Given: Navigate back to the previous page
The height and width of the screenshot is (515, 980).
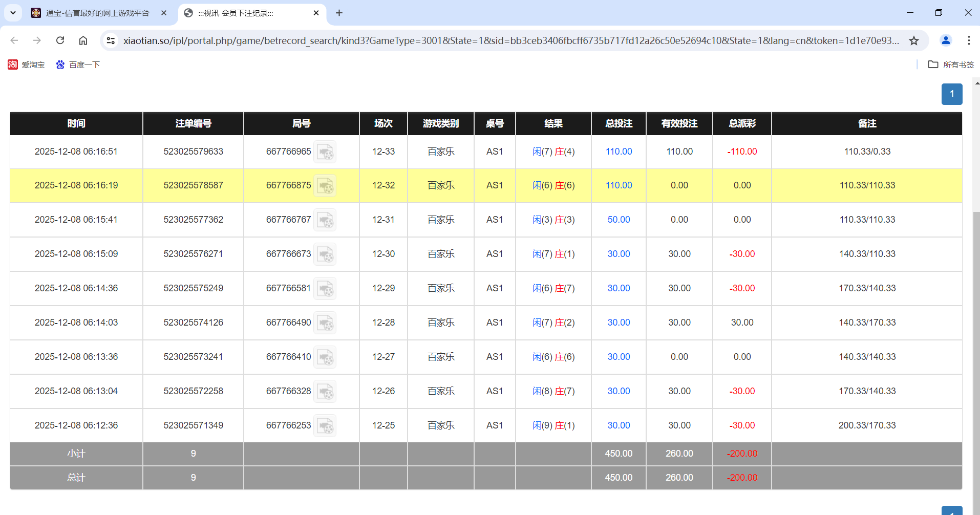Looking at the screenshot, I should [x=14, y=40].
